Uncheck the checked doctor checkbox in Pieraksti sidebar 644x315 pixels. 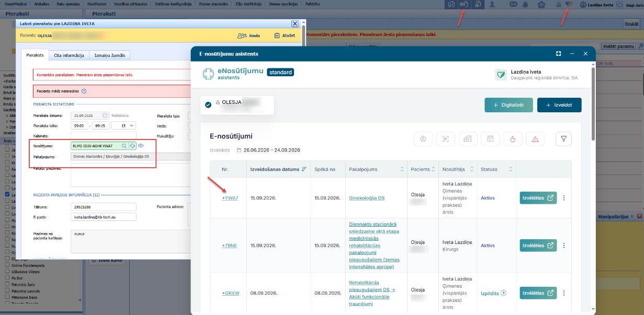coord(7,194)
